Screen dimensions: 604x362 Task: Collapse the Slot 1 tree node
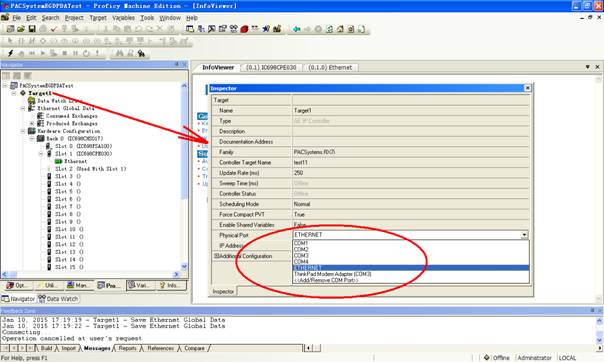41,154
